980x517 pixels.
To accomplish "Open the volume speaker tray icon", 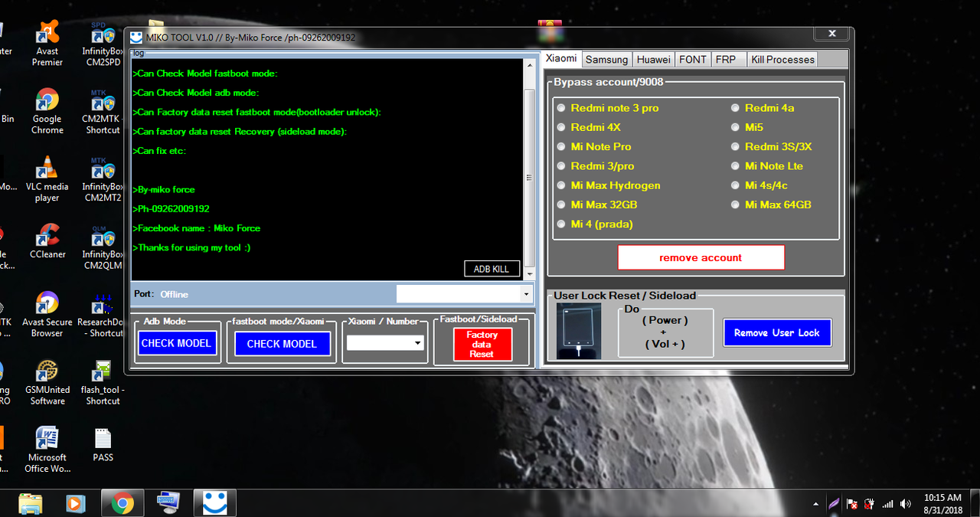I will [906, 504].
